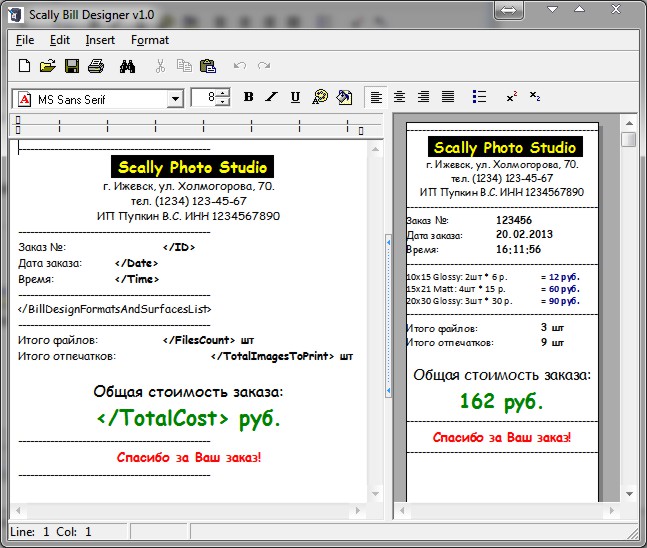Click the double-arrow button in title bar
647x548 pixels.
508,10
